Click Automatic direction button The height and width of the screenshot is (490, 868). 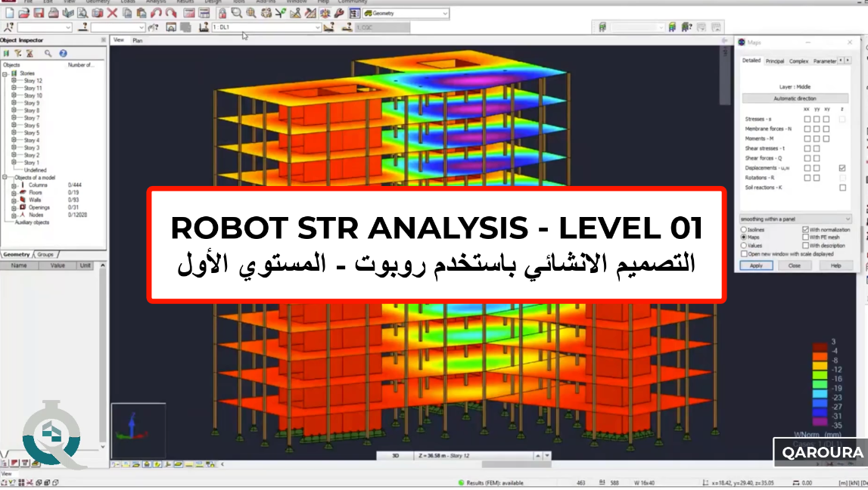795,98
